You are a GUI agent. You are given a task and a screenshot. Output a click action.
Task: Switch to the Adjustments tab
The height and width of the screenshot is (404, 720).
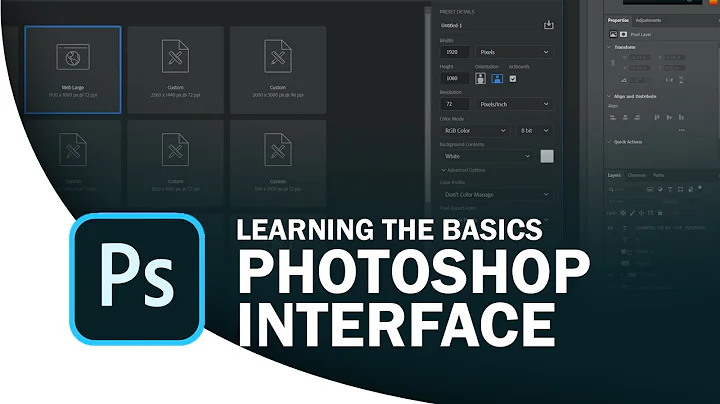pos(648,20)
